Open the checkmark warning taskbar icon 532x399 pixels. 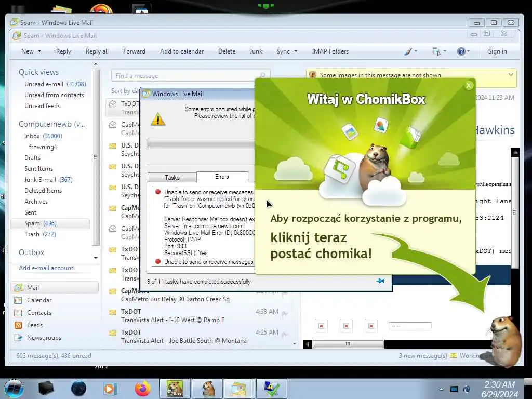(271, 389)
